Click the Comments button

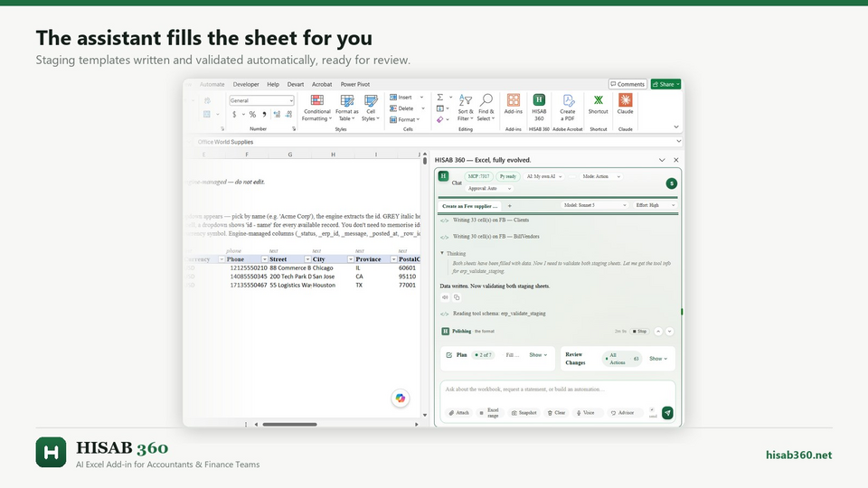click(627, 84)
